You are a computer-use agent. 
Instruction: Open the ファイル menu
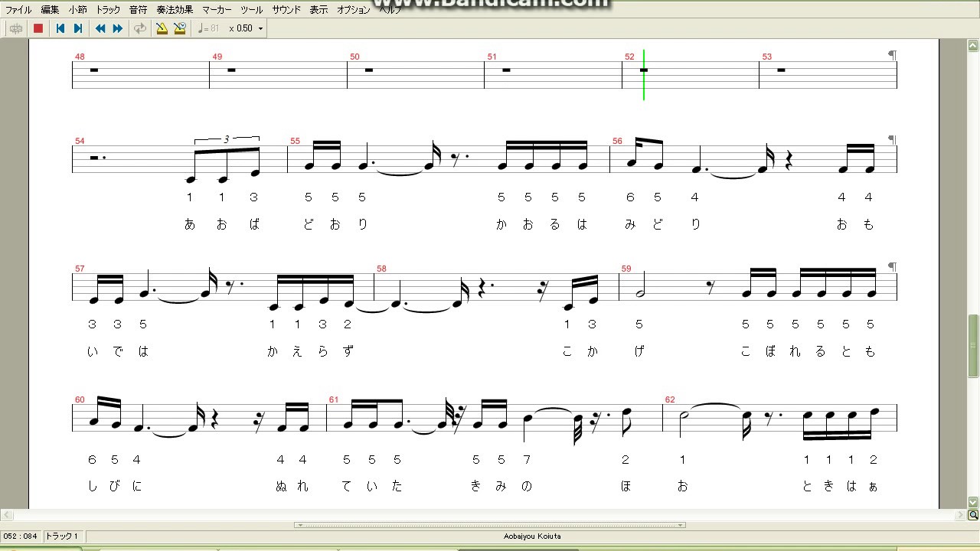click(x=18, y=10)
